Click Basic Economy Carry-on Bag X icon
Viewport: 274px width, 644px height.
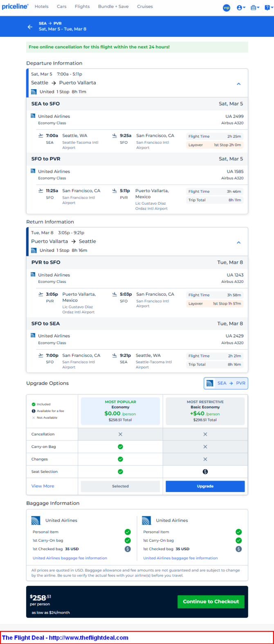coord(205,447)
